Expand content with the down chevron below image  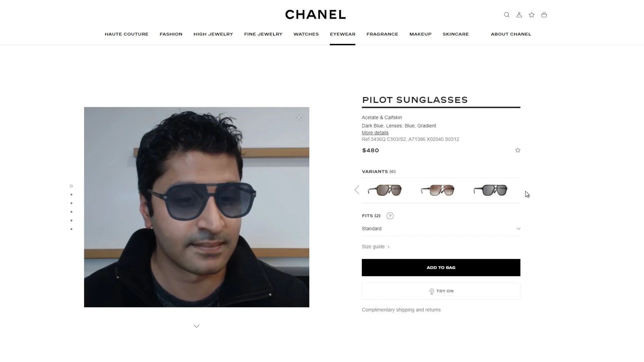(x=197, y=326)
